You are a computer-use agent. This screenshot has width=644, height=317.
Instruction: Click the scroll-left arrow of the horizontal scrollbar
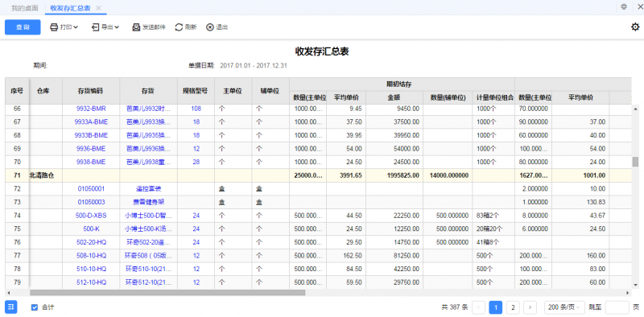[9, 293]
